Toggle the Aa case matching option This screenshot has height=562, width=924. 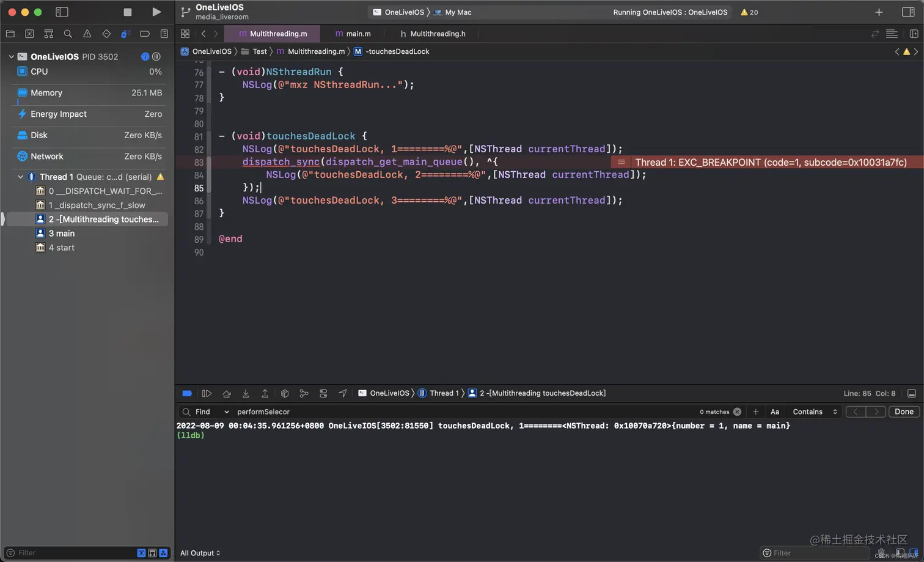774,412
